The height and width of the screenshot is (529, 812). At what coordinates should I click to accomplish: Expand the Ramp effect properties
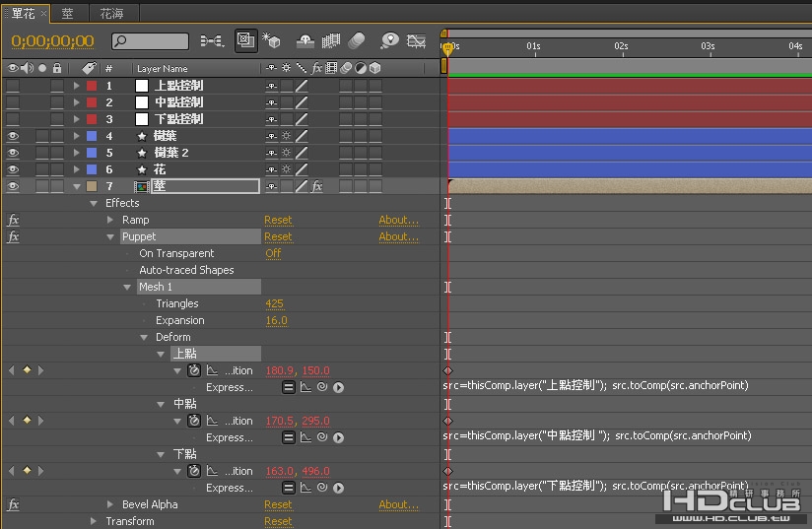[110, 220]
